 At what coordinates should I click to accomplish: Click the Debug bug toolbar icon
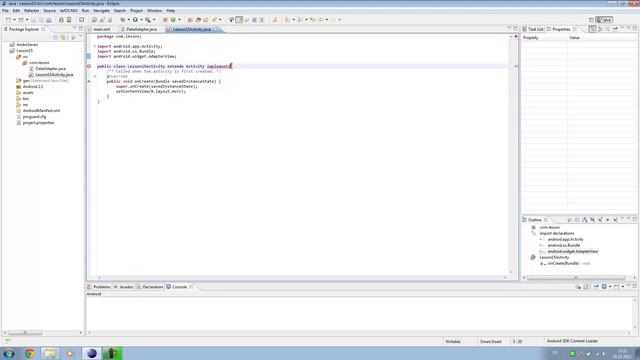(x=123, y=20)
